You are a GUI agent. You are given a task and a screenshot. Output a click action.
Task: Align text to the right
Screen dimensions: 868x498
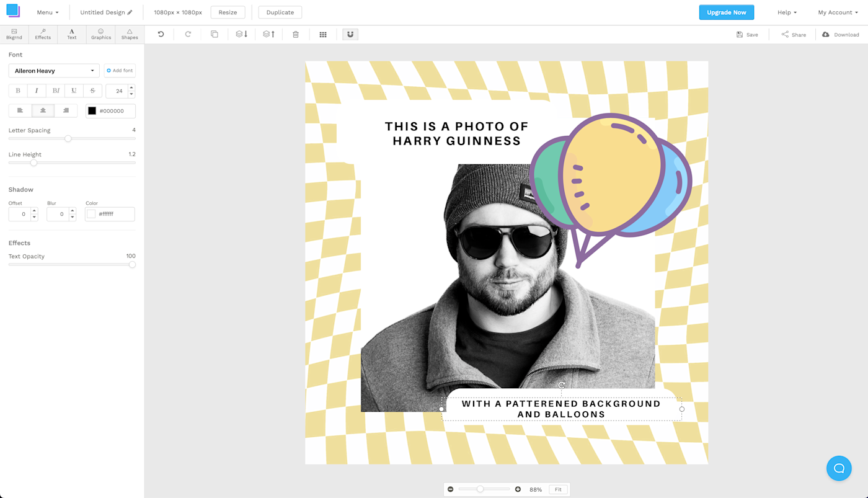coord(66,110)
